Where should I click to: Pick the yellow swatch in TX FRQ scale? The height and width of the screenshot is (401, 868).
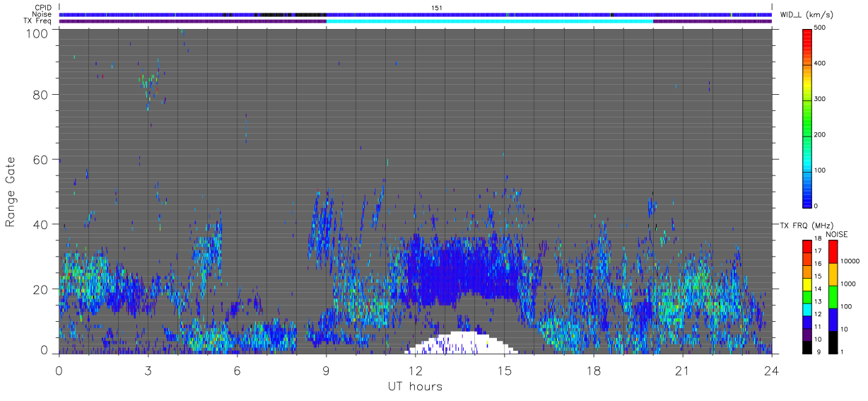808,285
